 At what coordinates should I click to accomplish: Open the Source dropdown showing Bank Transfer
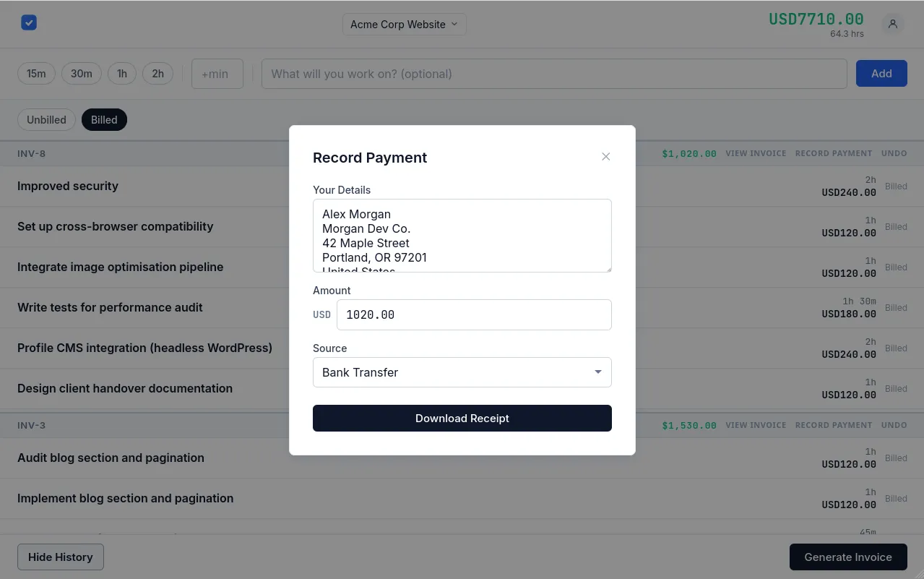pos(462,372)
